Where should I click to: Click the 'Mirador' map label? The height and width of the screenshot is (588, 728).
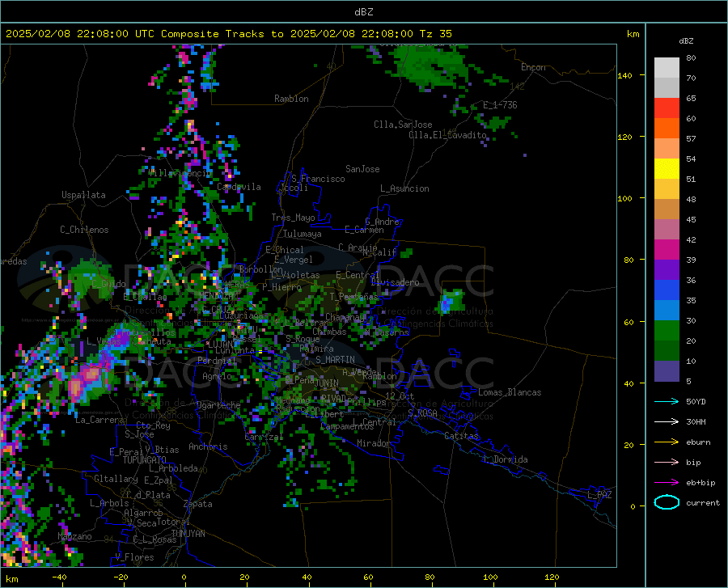(373, 443)
